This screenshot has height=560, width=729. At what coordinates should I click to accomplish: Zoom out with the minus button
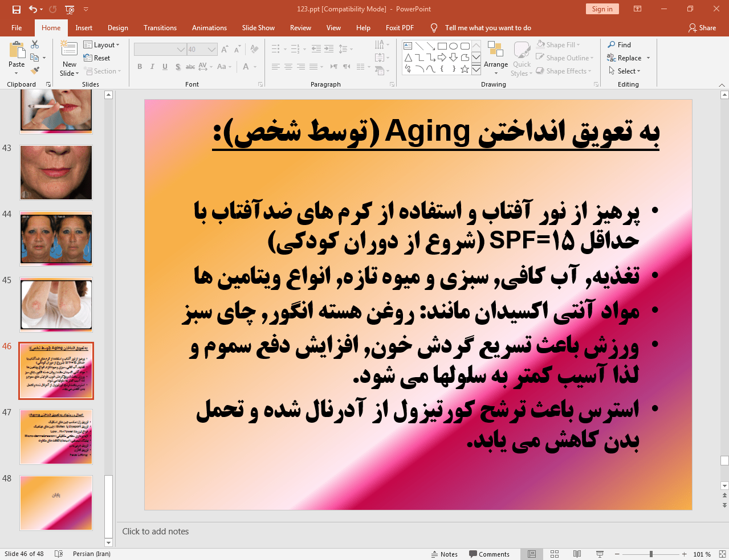[617, 554]
